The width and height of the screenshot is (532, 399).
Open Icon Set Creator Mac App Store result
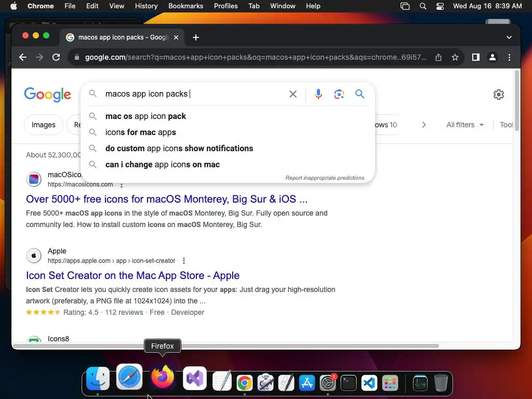132,275
